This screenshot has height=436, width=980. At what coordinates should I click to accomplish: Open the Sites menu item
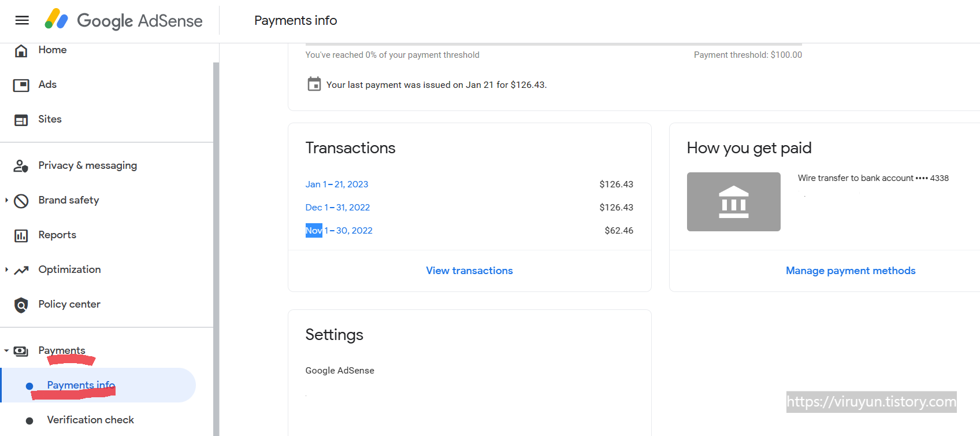(x=50, y=119)
